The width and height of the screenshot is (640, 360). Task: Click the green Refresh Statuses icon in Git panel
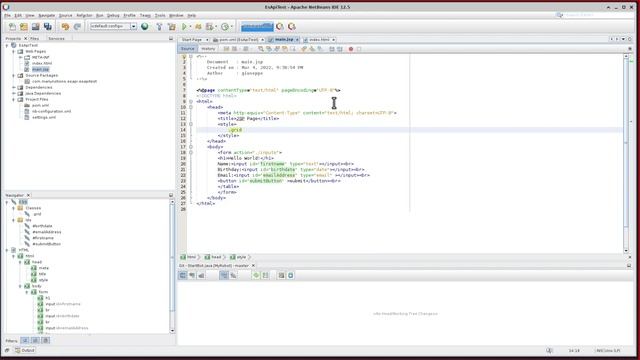[x=256, y=276]
